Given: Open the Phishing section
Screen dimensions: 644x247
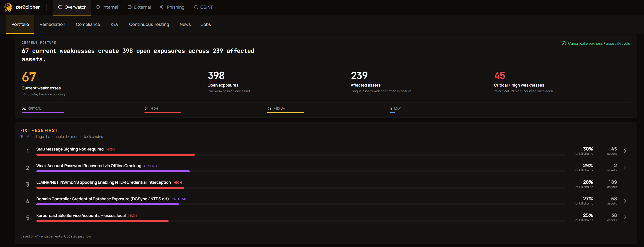Looking at the screenshot, I should click(172, 7).
